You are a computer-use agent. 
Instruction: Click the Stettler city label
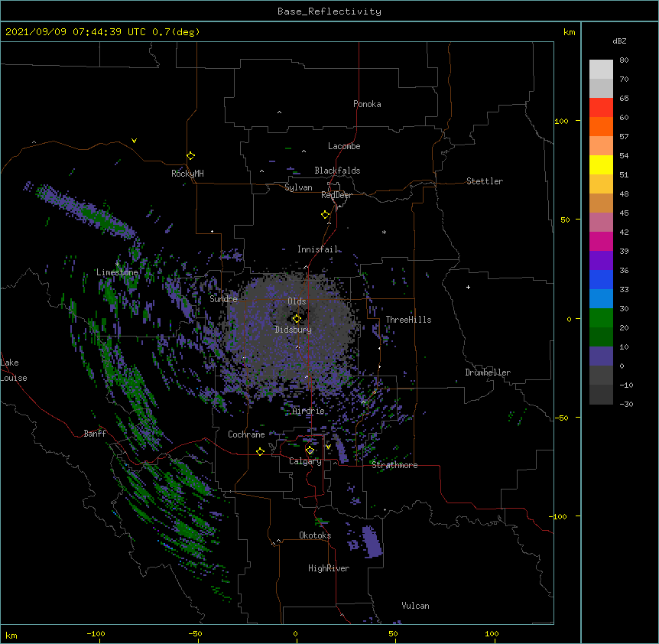485,181
